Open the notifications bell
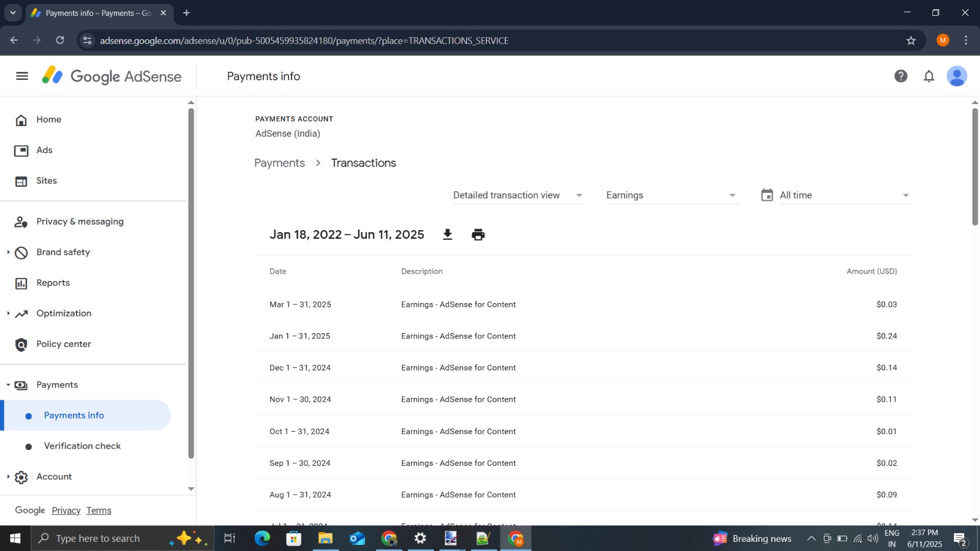Image resolution: width=980 pixels, height=551 pixels. tap(929, 76)
